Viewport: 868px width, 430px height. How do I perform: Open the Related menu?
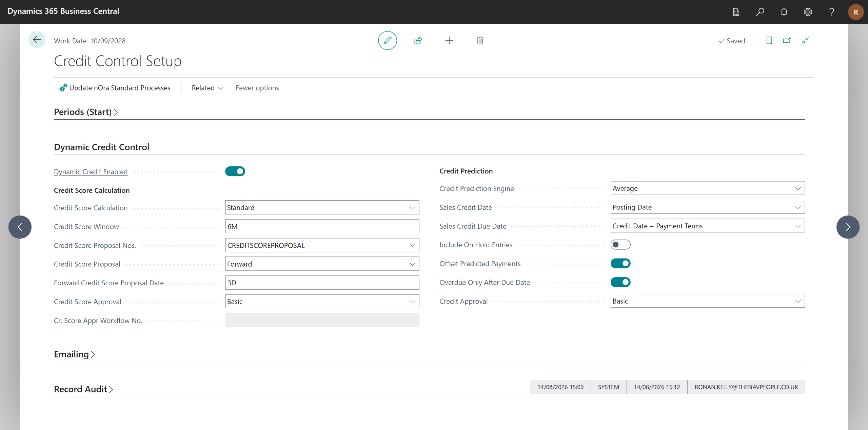pyautogui.click(x=208, y=88)
